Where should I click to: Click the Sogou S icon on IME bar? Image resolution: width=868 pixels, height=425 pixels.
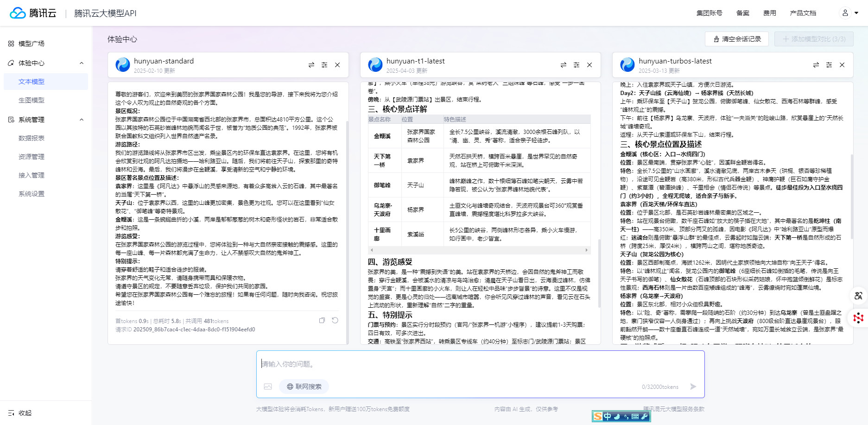(598, 416)
